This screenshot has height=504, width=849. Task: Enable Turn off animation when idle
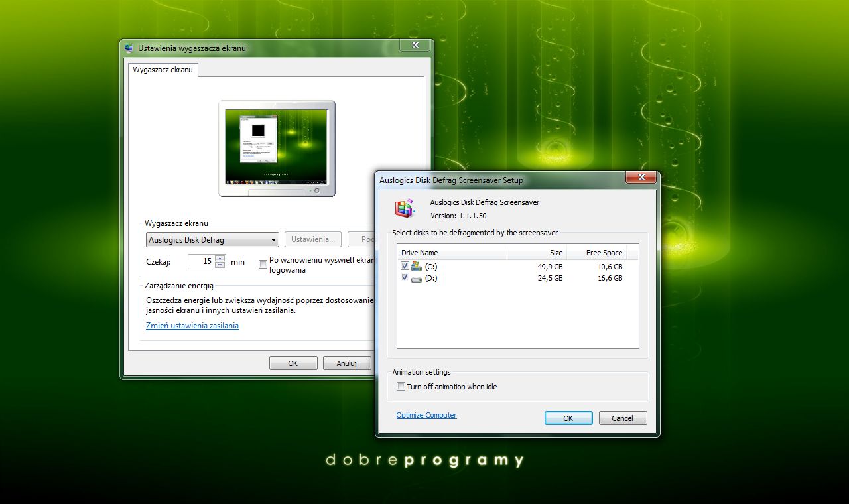401,387
